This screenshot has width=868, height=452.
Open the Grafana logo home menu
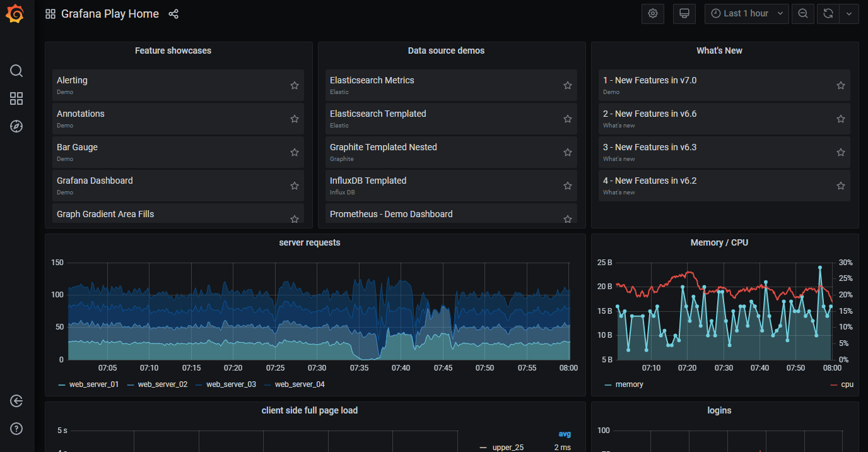15,14
